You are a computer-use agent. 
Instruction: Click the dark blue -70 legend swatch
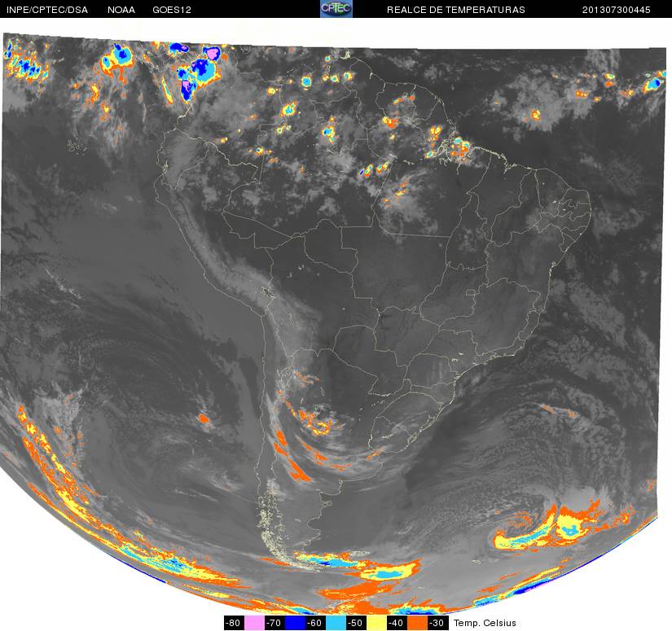(294, 623)
